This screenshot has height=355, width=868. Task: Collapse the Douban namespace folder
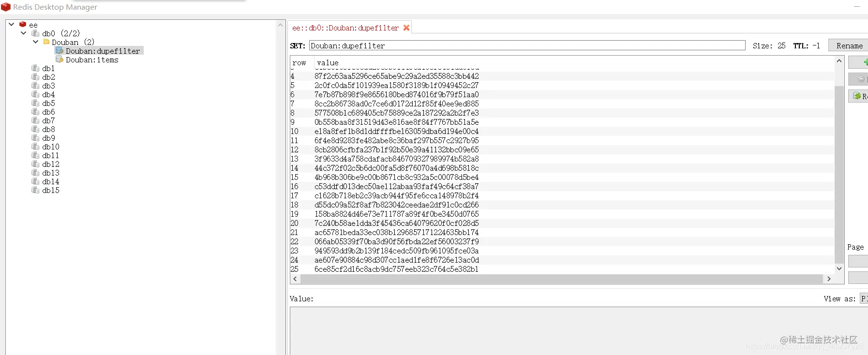coord(35,42)
